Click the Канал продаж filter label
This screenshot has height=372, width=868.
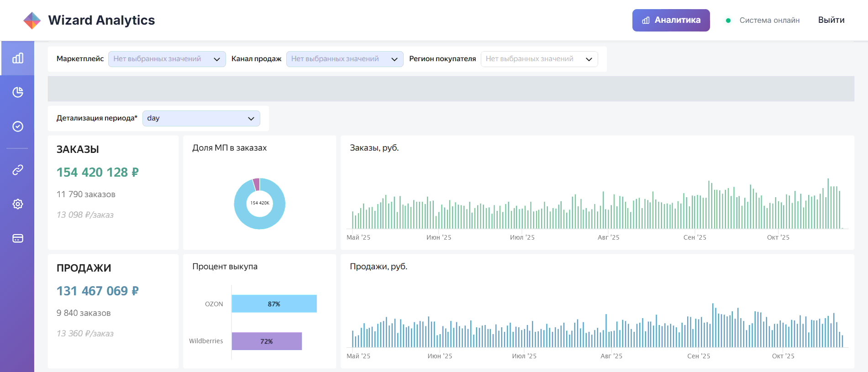[256, 59]
